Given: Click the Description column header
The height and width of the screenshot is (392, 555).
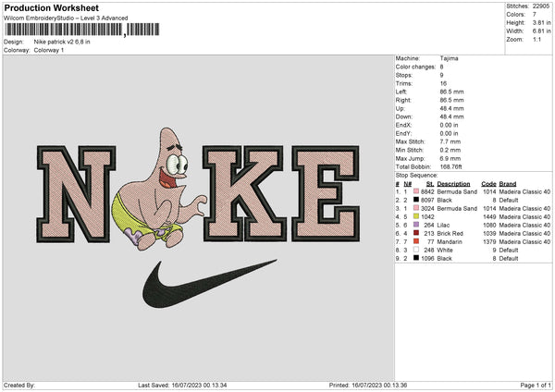Looking at the screenshot, I should (454, 184).
